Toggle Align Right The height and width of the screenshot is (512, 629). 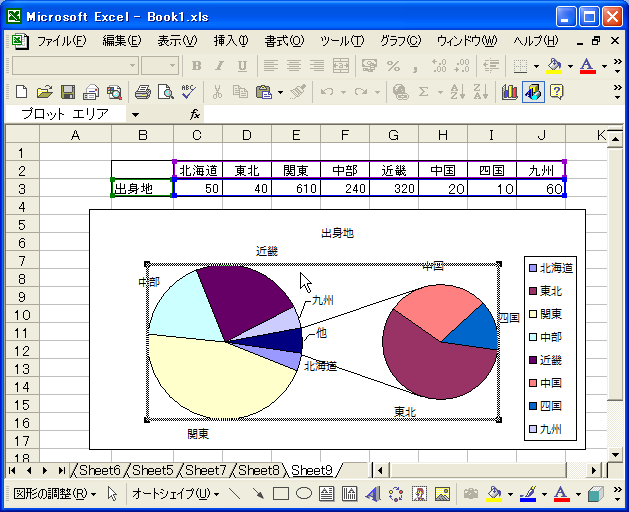[317, 65]
